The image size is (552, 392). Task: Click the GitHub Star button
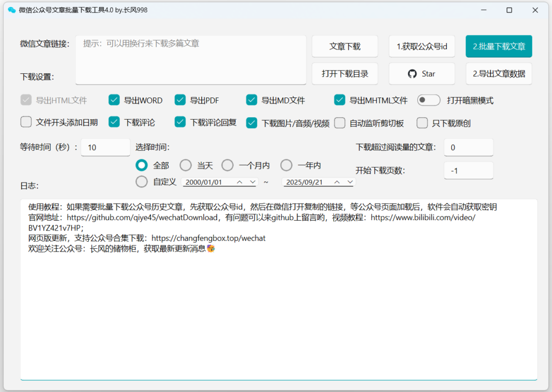coord(422,74)
